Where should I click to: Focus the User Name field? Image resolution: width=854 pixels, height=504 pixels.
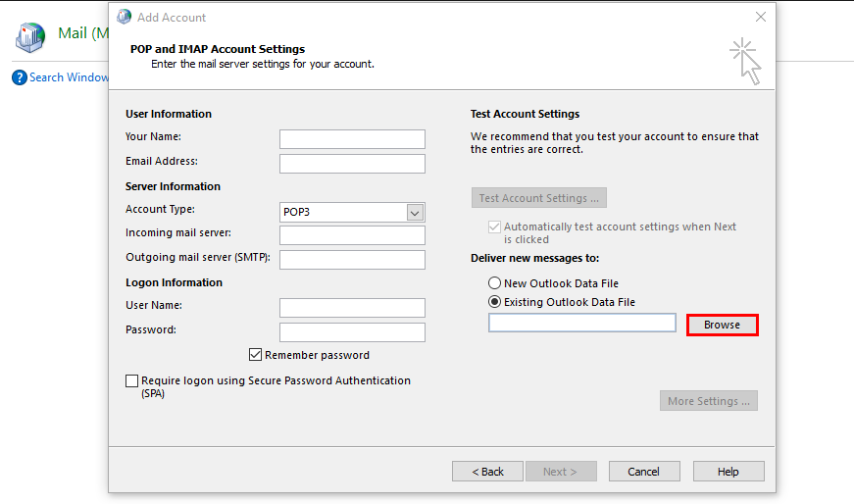pyautogui.click(x=352, y=308)
